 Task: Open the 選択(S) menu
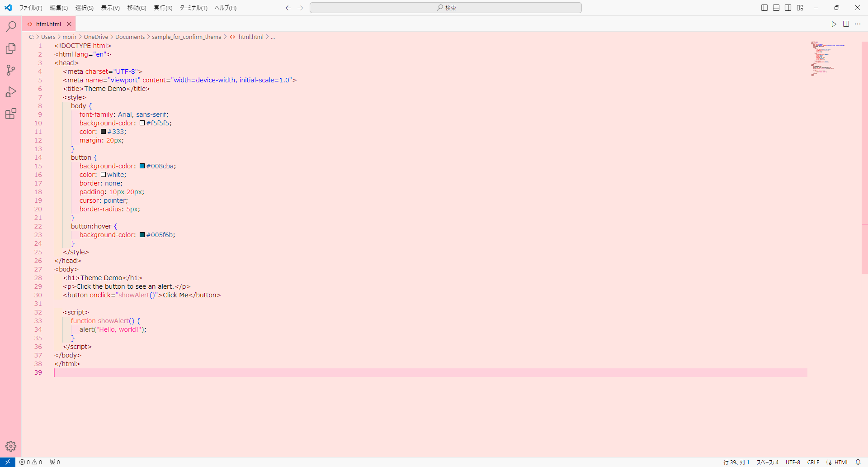click(x=85, y=8)
